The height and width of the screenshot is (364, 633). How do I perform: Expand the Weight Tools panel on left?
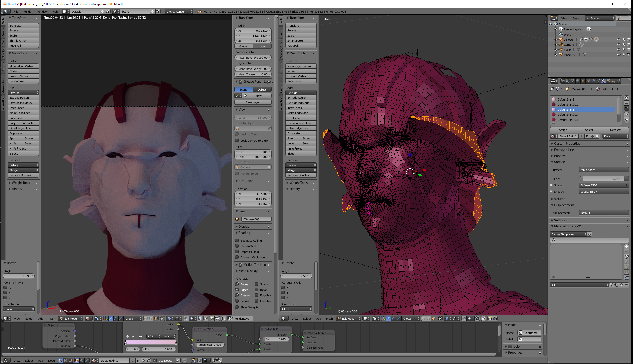coord(21,183)
